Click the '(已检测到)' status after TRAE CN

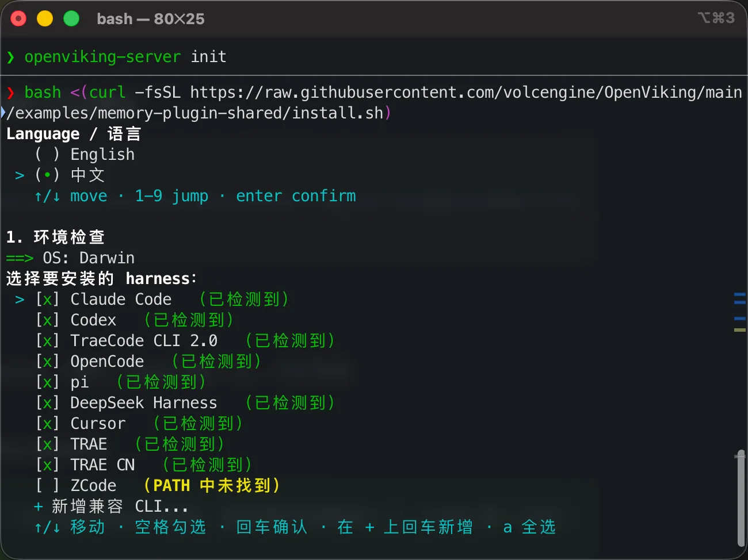[x=207, y=465]
